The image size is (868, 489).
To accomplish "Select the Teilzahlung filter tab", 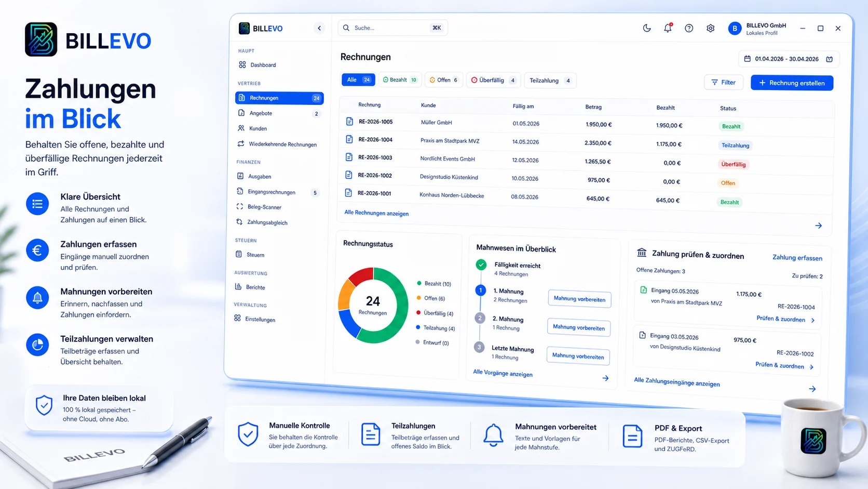I will pos(550,81).
